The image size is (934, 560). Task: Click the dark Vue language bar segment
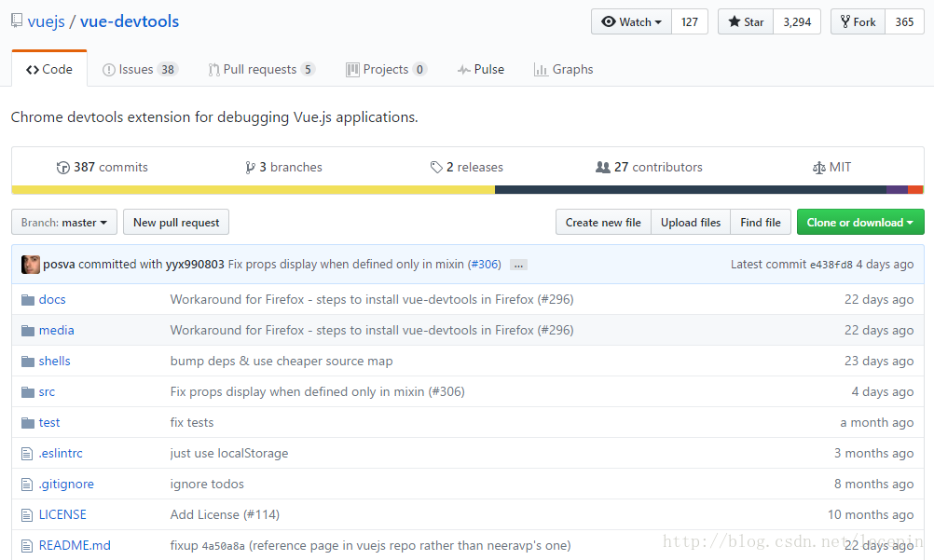click(691, 189)
